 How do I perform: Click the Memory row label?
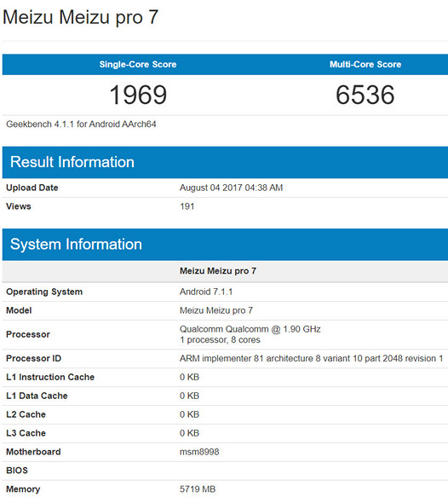tap(23, 489)
